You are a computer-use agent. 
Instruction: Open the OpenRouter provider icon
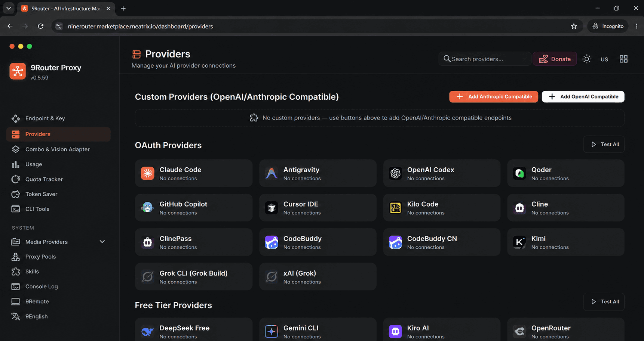(519, 332)
